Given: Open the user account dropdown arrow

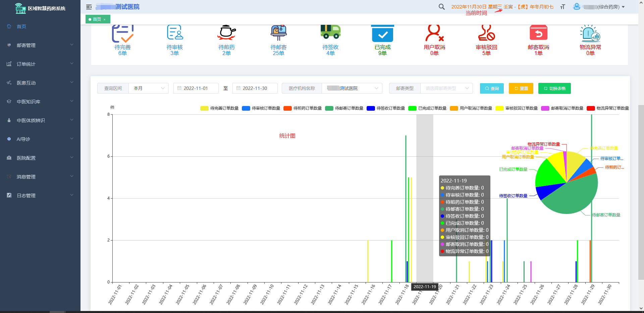Looking at the screenshot, I should click(x=623, y=7).
